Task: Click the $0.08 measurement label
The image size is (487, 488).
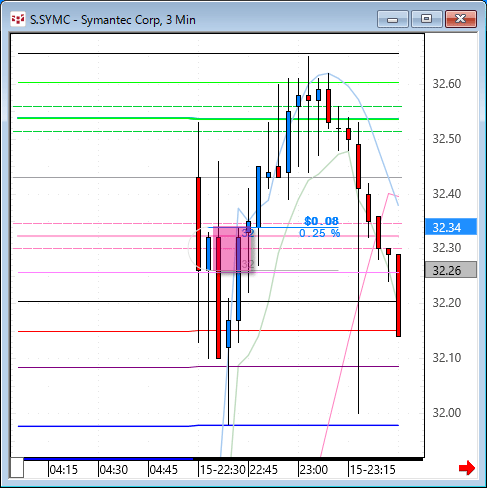Action: pos(321,221)
